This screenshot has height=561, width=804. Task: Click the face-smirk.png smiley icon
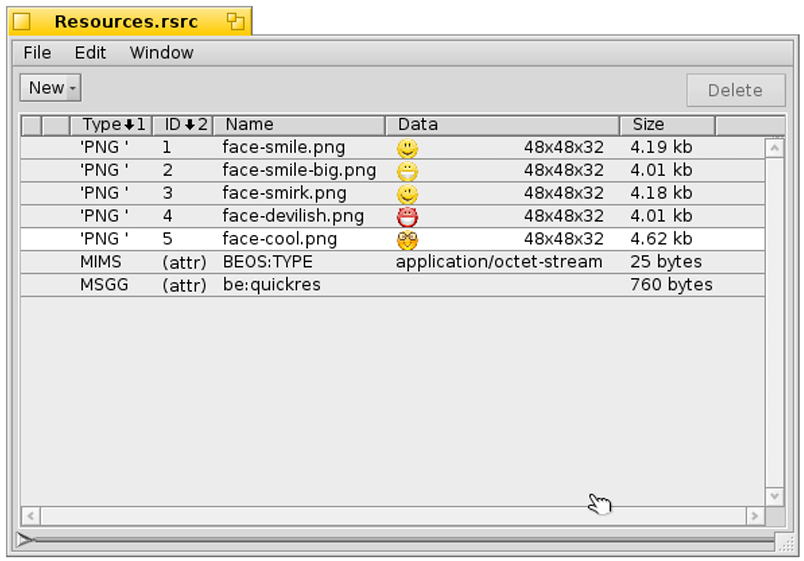(x=407, y=194)
